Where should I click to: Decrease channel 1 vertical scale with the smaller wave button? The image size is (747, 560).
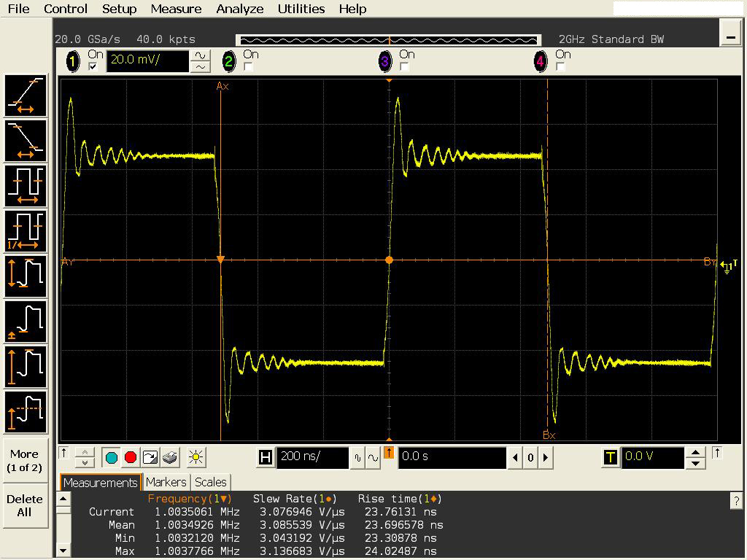tap(201, 67)
